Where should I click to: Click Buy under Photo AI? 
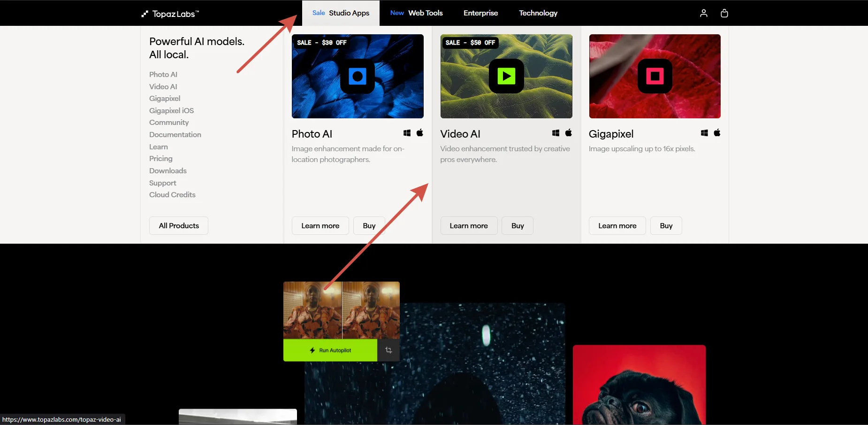369,225
